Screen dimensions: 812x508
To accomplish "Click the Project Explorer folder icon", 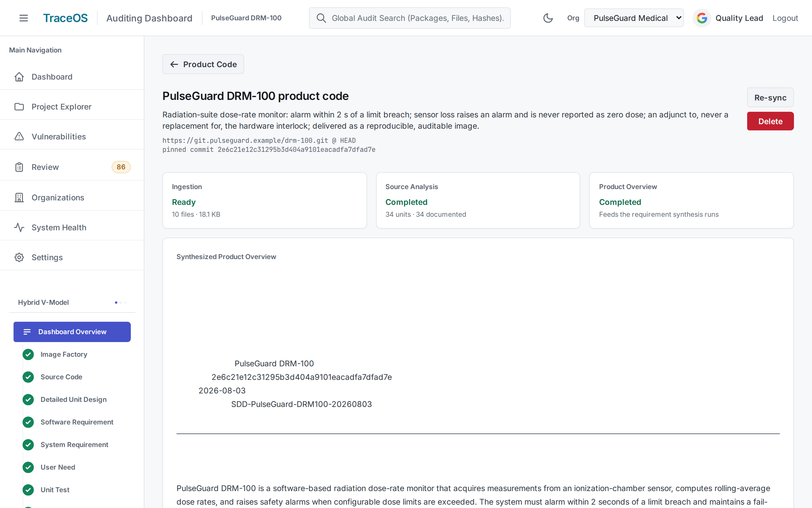I will tap(19, 107).
